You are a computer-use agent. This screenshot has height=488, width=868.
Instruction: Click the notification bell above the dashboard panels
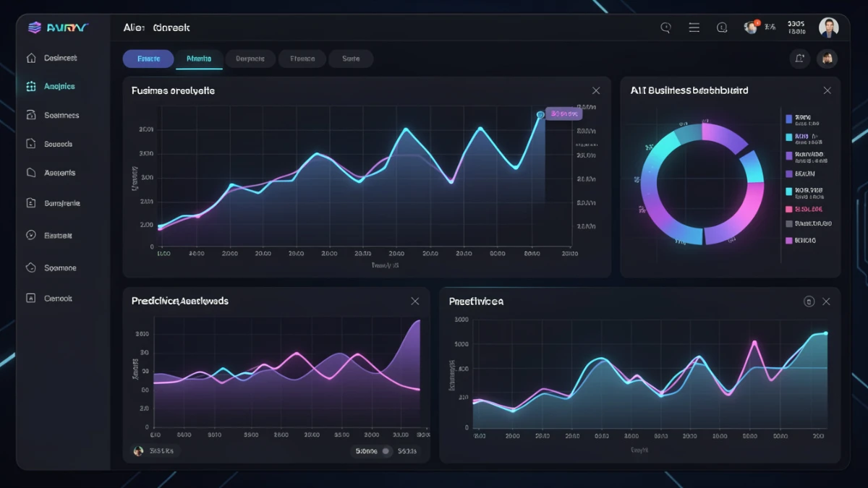(799, 59)
